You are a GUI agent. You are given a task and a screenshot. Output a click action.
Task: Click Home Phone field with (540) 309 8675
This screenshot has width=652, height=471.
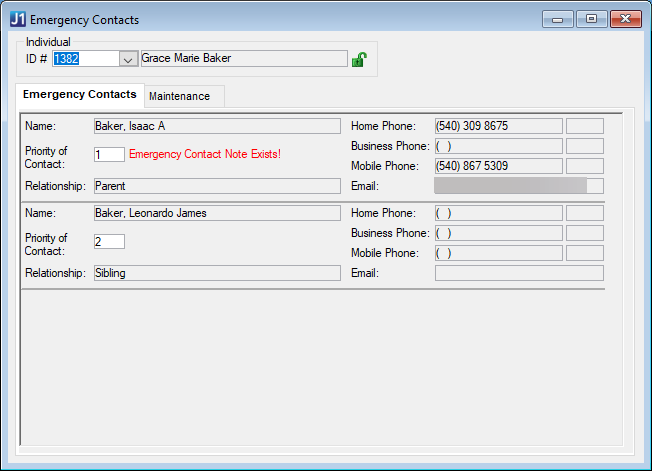[x=498, y=126]
